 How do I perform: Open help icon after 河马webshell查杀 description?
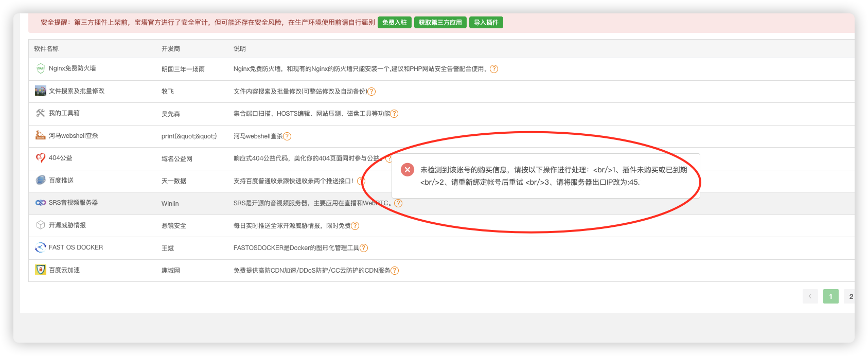tap(287, 136)
